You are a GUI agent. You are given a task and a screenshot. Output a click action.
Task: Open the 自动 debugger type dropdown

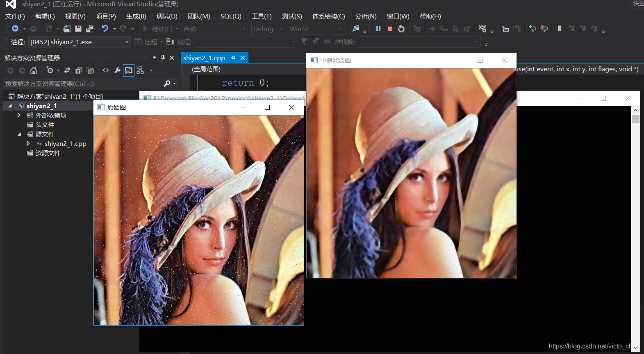[x=215, y=29]
